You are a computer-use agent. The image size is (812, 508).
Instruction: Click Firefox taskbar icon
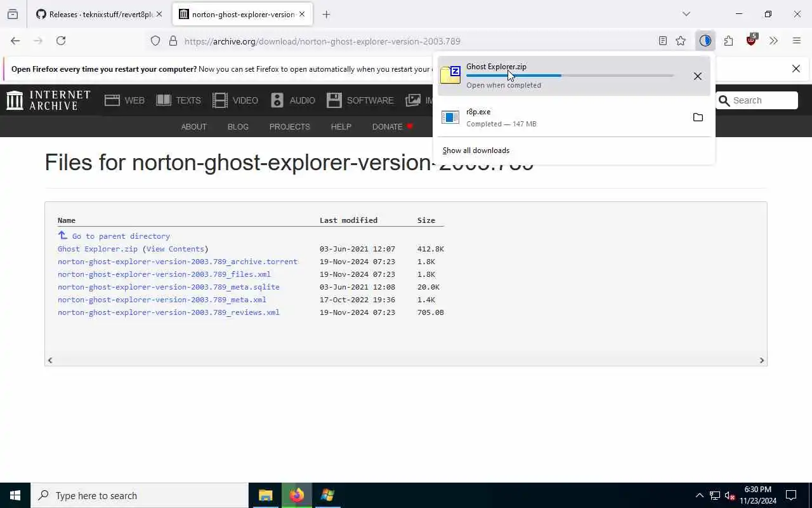click(296, 495)
